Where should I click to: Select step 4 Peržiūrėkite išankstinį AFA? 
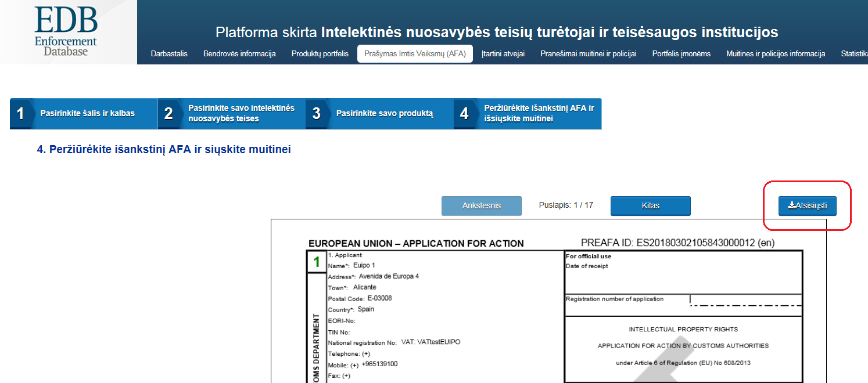coord(528,113)
